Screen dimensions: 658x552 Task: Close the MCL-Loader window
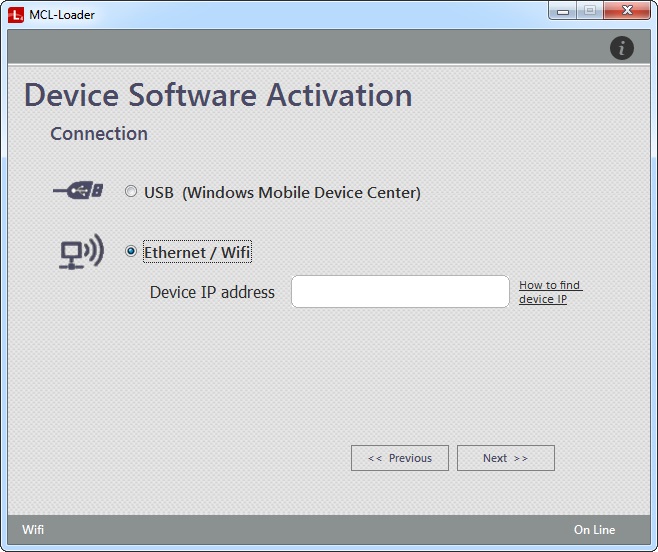point(628,11)
